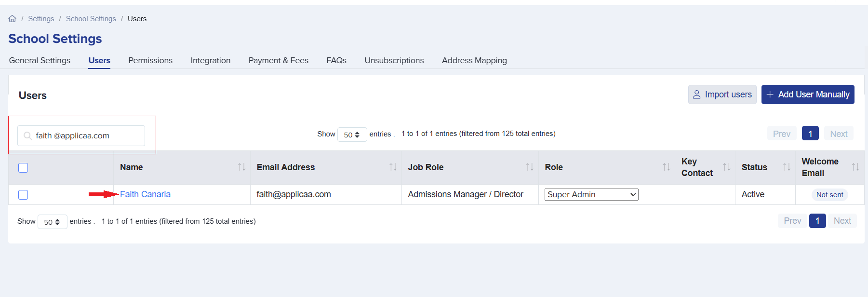Viewport: 868px width, 297px height.
Task: Open bottom Show 50 entries selector
Action: pyautogui.click(x=53, y=222)
